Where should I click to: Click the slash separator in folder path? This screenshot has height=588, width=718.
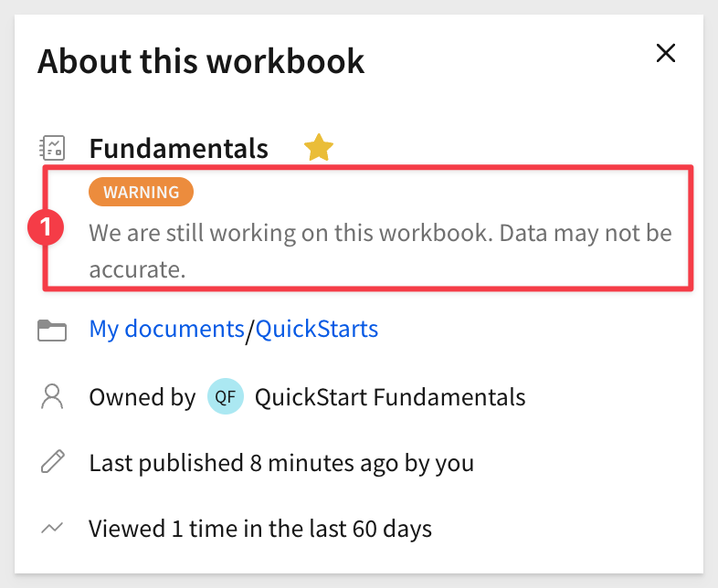(249, 331)
